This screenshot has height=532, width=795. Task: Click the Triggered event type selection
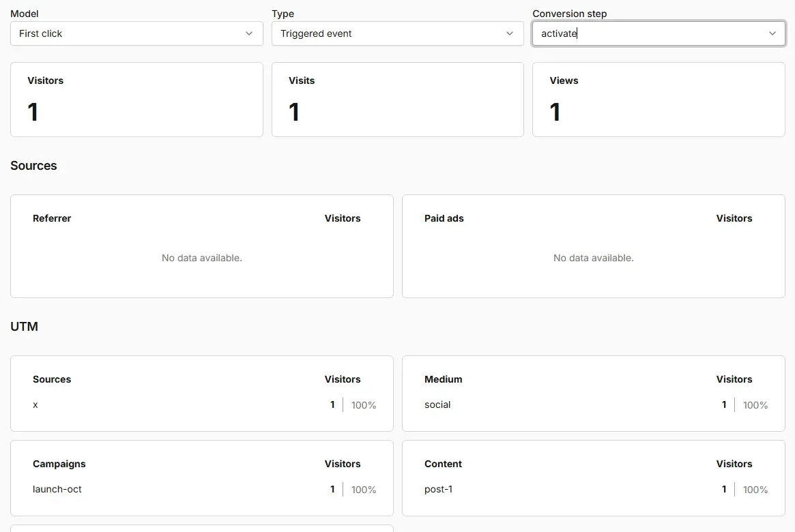pos(316,33)
